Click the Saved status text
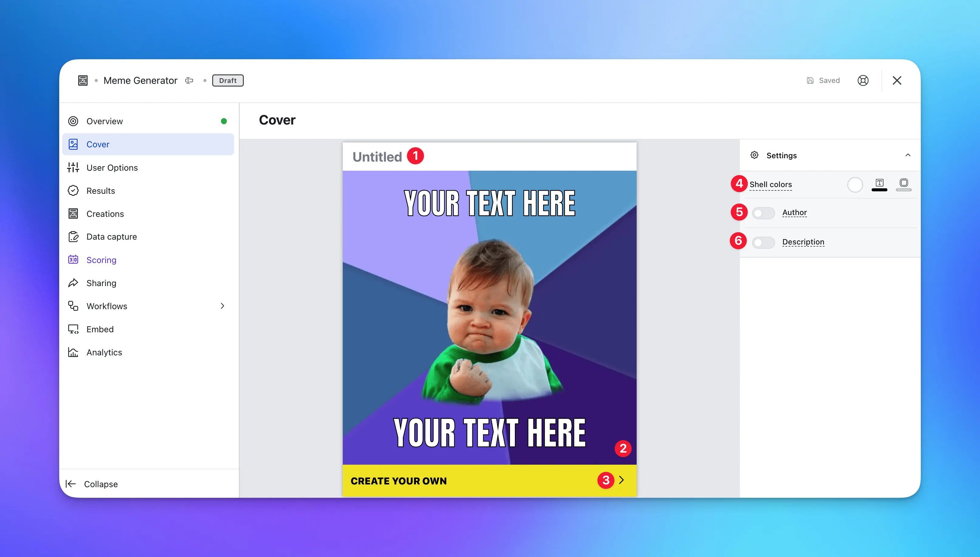The height and width of the screenshot is (557, 980). pyautogui.click(x=829, y=80)
